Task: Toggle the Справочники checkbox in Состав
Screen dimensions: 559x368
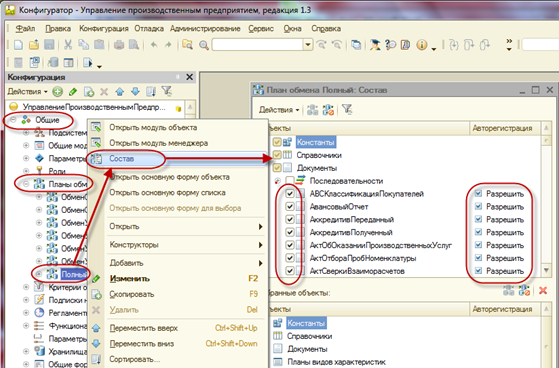Action: (x=277, y=155)
